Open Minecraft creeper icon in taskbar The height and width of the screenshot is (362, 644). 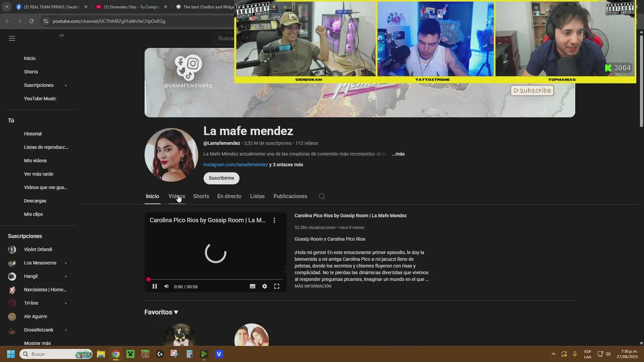tap(130, 354)
